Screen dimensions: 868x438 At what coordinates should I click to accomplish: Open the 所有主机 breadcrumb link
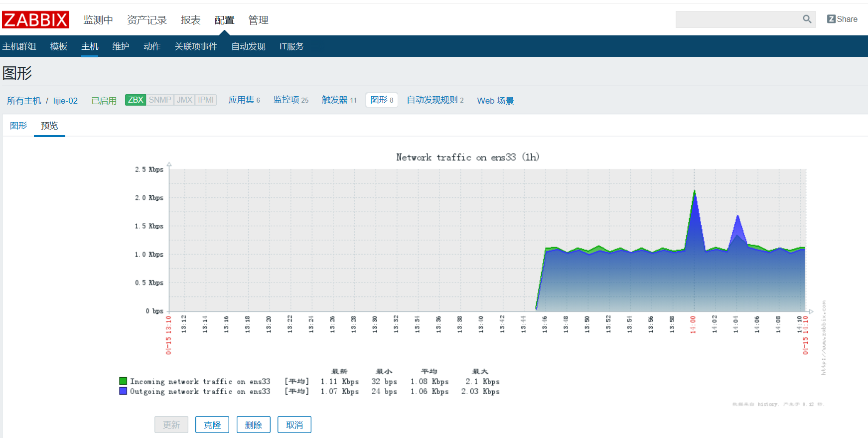click(x=24, y=101)
